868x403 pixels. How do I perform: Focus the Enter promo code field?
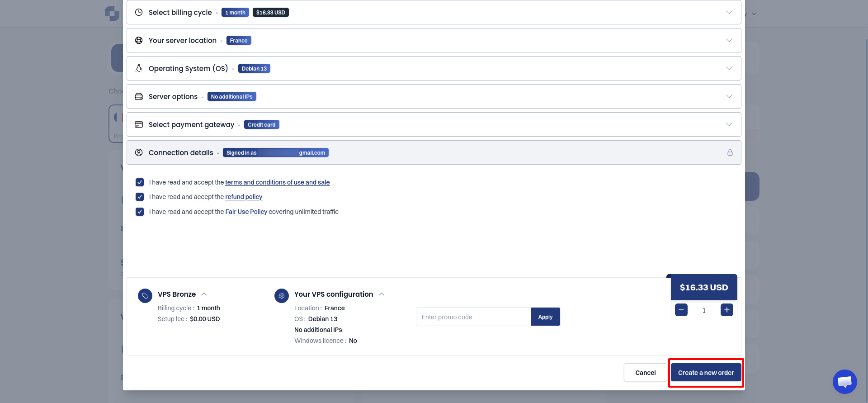point(473,317)
